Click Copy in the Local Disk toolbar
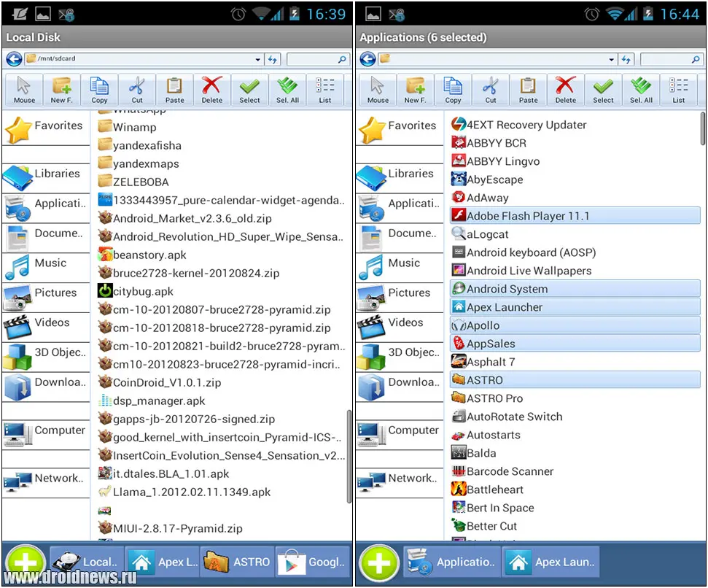The height and width of the screenshot is (588, 708). coord(99,90)
